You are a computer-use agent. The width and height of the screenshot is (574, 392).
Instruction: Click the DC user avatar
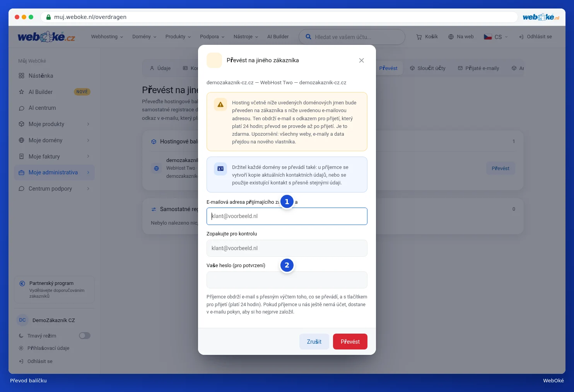(x=22, y=320)
